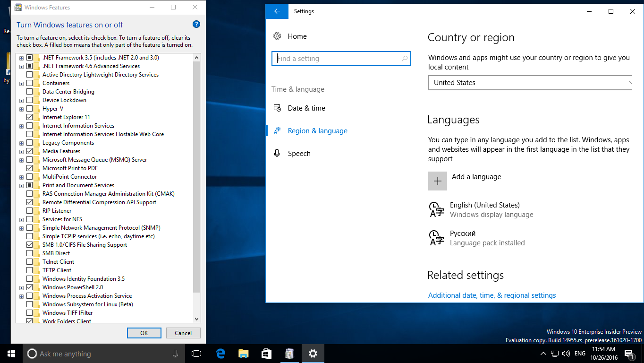Expand the Media Features node
The height and width of the screenshot is (363, 644).
tap(21, 151)
